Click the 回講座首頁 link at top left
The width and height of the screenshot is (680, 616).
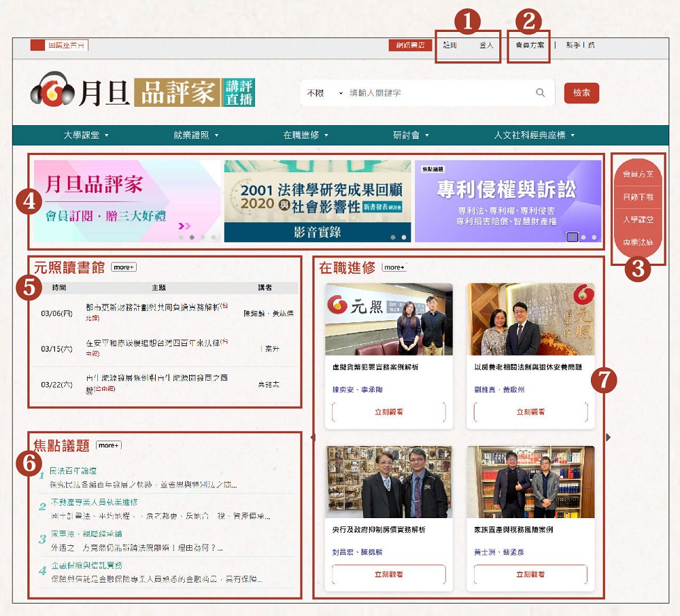(x=59, y=45)
